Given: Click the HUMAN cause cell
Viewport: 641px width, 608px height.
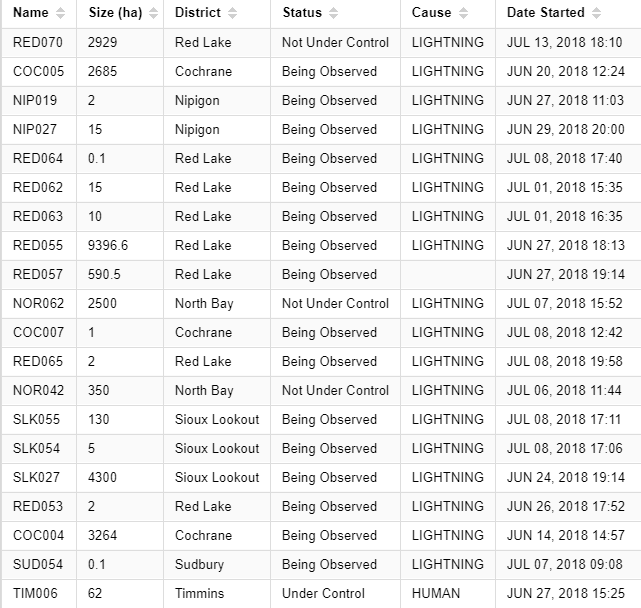Looking at the screenshot, I should (437, 594).
